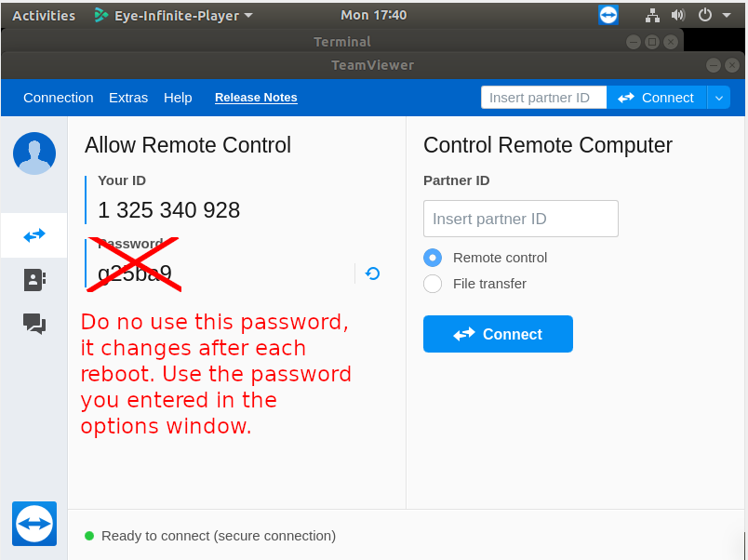Open the volume icon in top bar
Screen dimensions: 748x560
(678, 15)
